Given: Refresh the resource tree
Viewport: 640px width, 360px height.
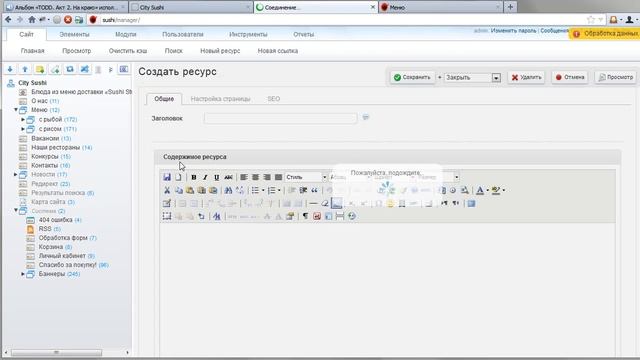Looking at the screenshot, I should pos(70,69).
